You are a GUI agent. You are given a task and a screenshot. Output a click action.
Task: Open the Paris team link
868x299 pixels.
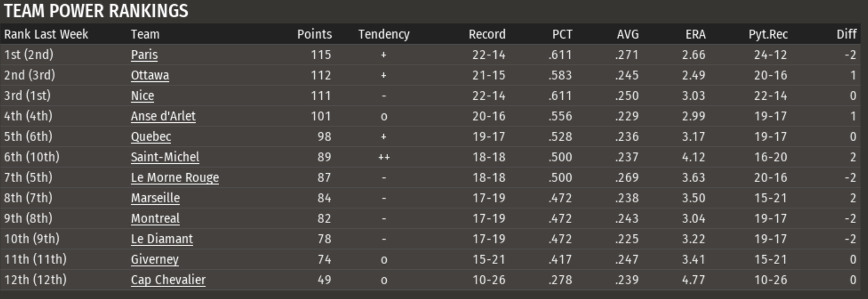(144, 55)
